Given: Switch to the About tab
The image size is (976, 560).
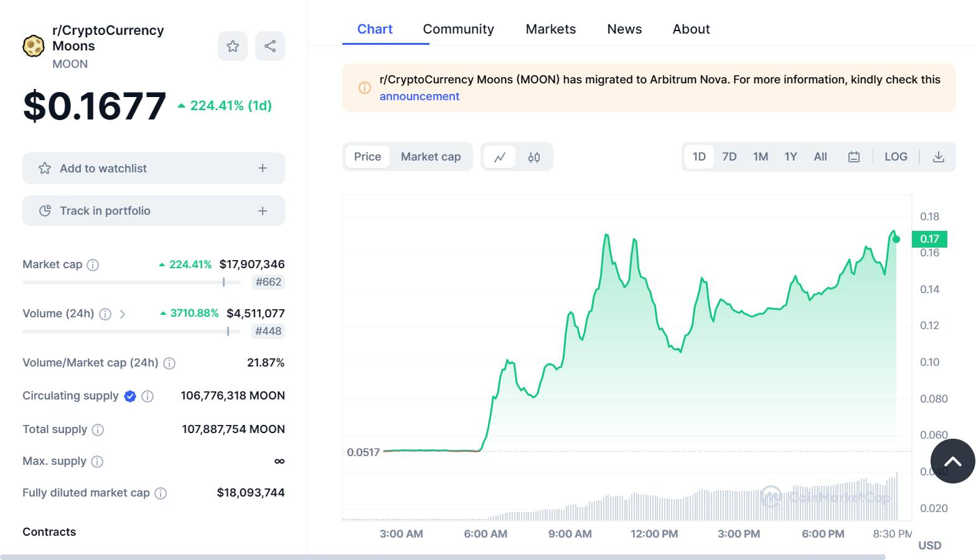Looking at the screenshot, I should click(x=691, y=29).
